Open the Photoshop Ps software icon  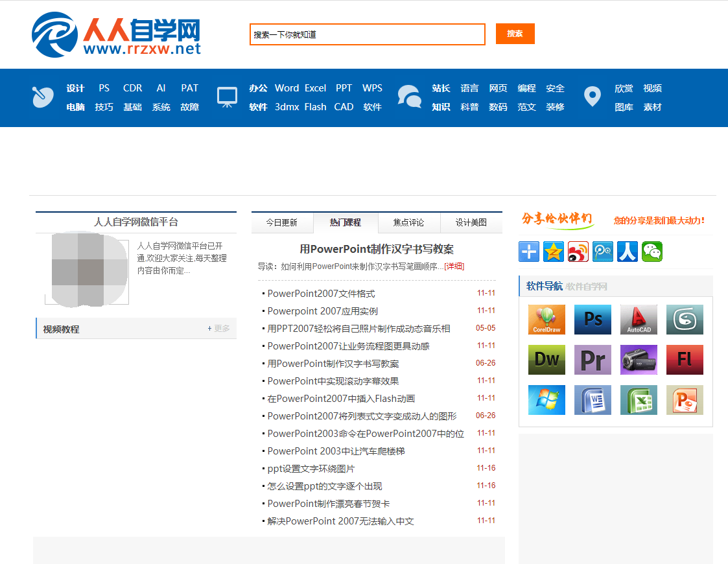point(593,320)
